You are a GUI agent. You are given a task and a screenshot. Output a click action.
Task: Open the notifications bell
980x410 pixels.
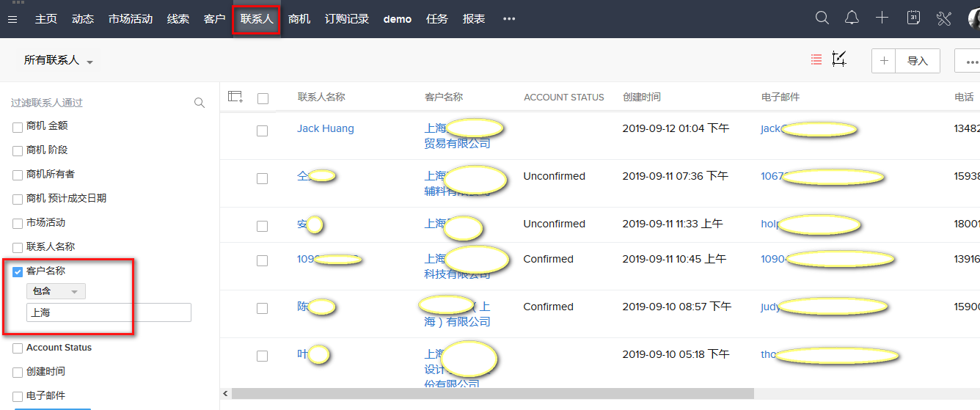852,18
